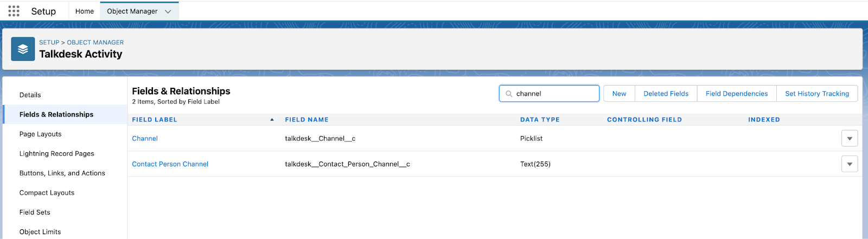Click the OBJECT MANAGER breadcrumb link
The width and height of the screenshot is (868, 239).
pos(95,42)
